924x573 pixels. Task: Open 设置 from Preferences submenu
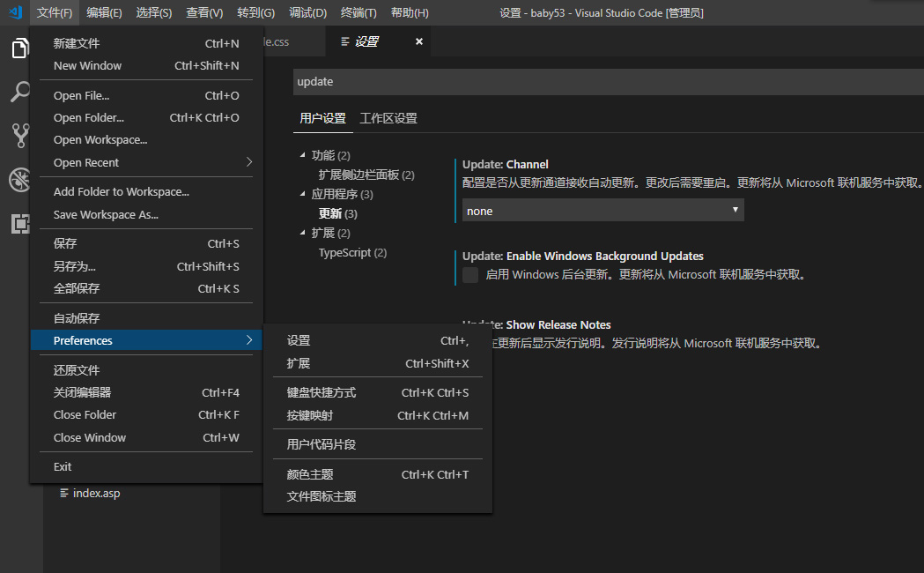pyautogui.click(x=377, y=340)
